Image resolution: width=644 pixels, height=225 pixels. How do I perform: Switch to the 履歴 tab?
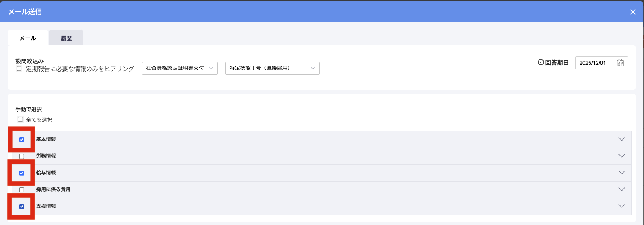coord(66,38)
